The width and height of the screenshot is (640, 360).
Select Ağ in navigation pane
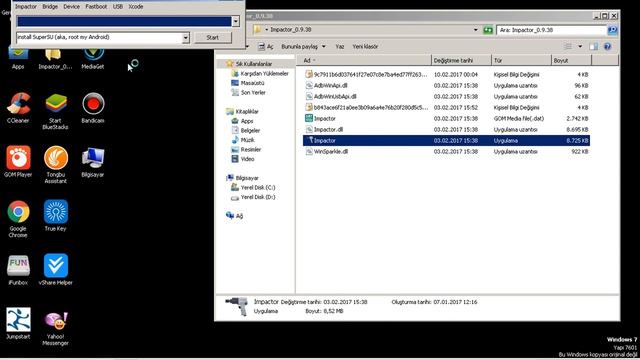[x=239, y=216]
